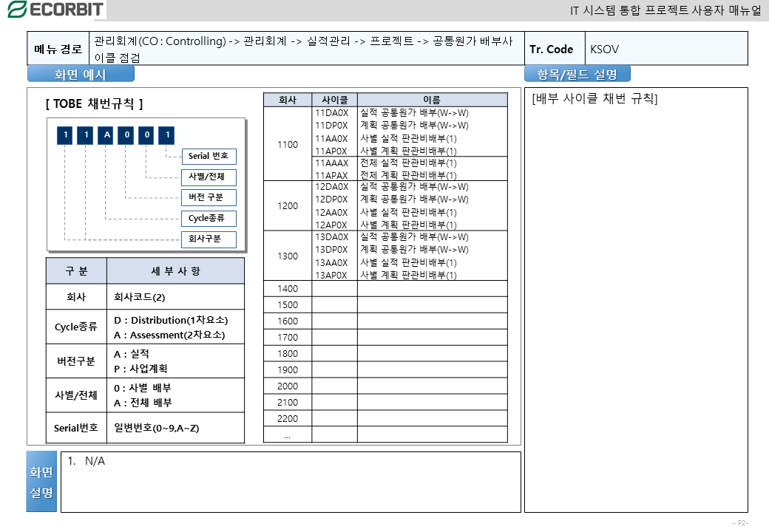
Task: Click the Serial 번호 label box
Action: click(x=209, y=157)
